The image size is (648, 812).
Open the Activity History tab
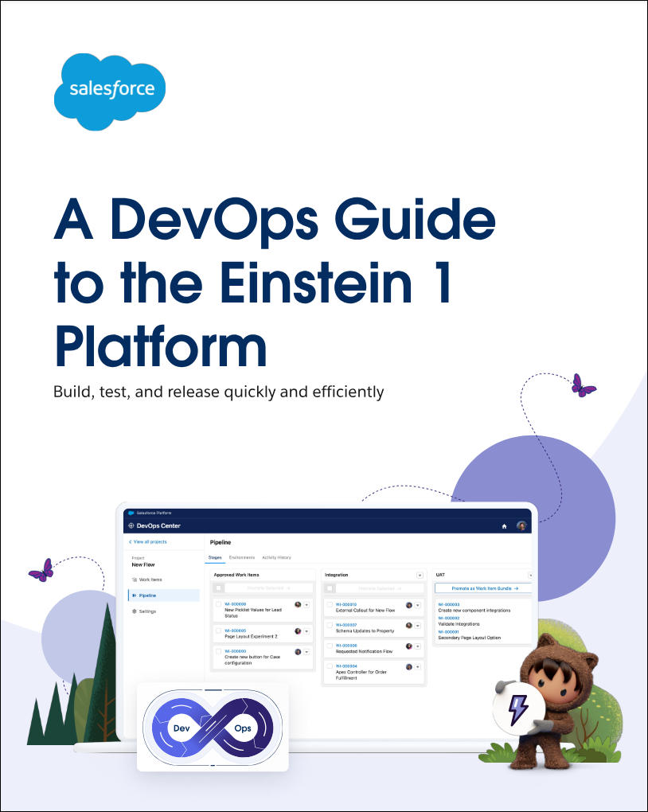276,557
